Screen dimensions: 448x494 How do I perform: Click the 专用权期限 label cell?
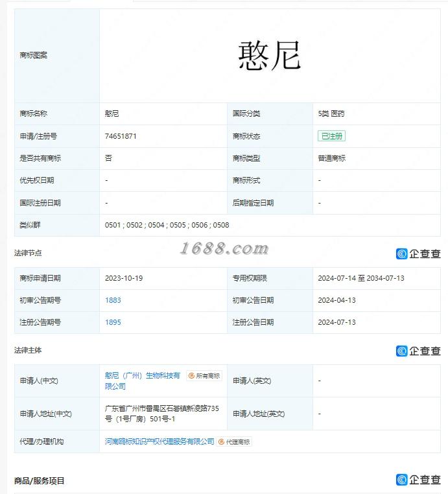[270, 278]
